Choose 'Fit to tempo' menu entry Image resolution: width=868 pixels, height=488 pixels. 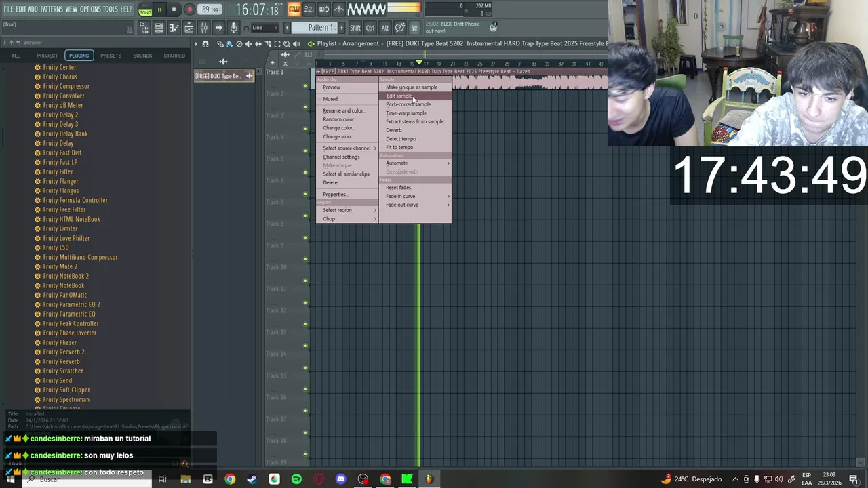click(x=415, y=148)
